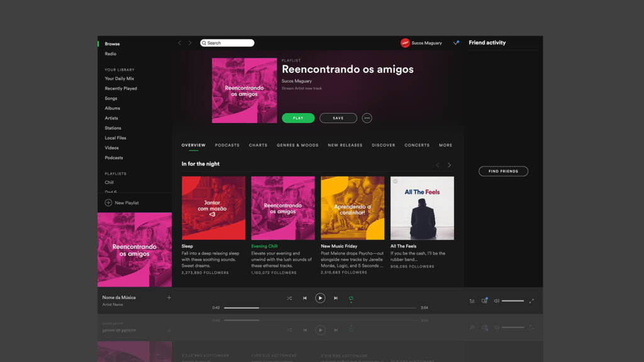
Task: Go back with the left navigation arrow
Action: point(179,43)
